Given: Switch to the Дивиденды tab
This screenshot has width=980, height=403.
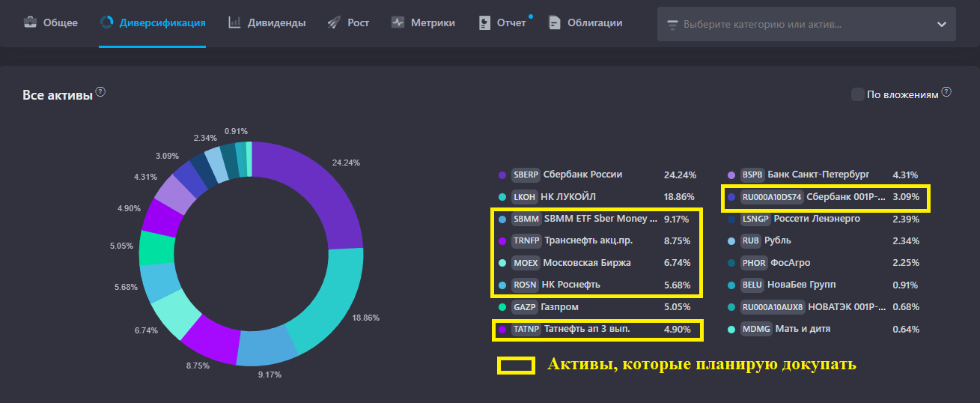Looking at the screenshot, I should click(267, 23).
